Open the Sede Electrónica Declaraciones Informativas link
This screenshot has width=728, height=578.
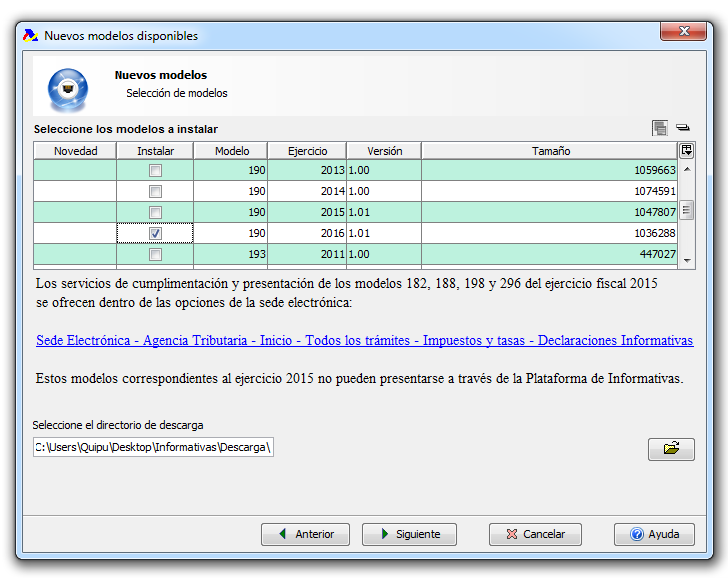364,341
